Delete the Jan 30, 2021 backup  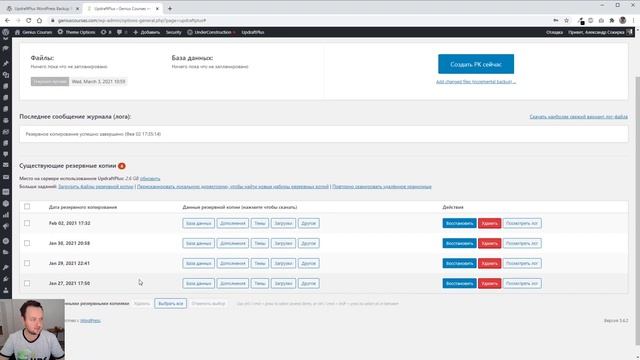[489, 243]
